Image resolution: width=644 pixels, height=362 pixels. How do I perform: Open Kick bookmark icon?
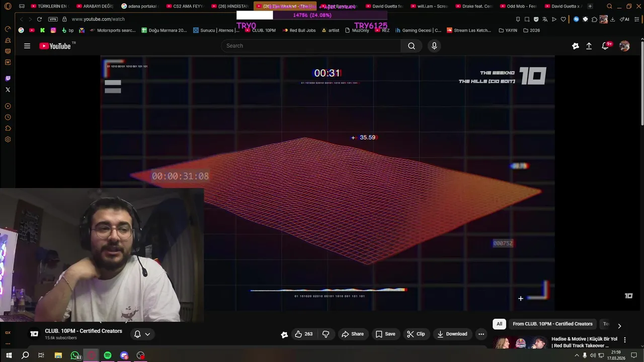point(42,30)
